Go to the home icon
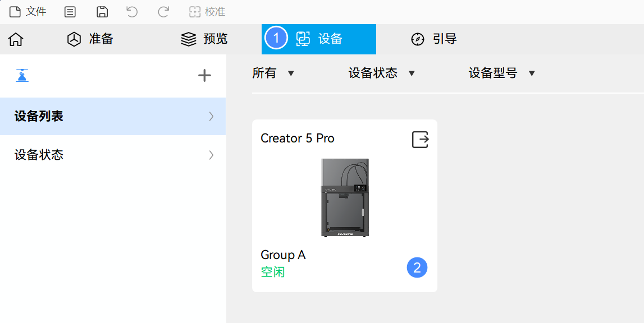644x323 pixels. tap(16, 39)
